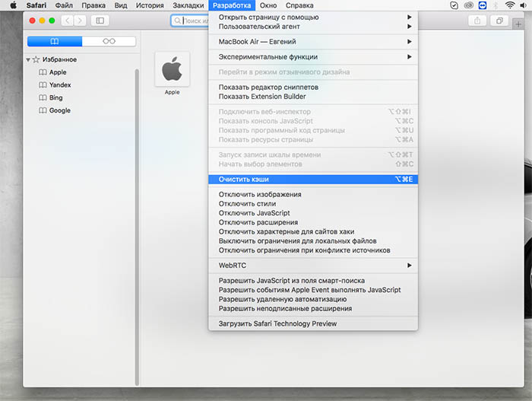
Task: Click the checkmark shield menu bar icon
Action: click(x=454, y=5)
